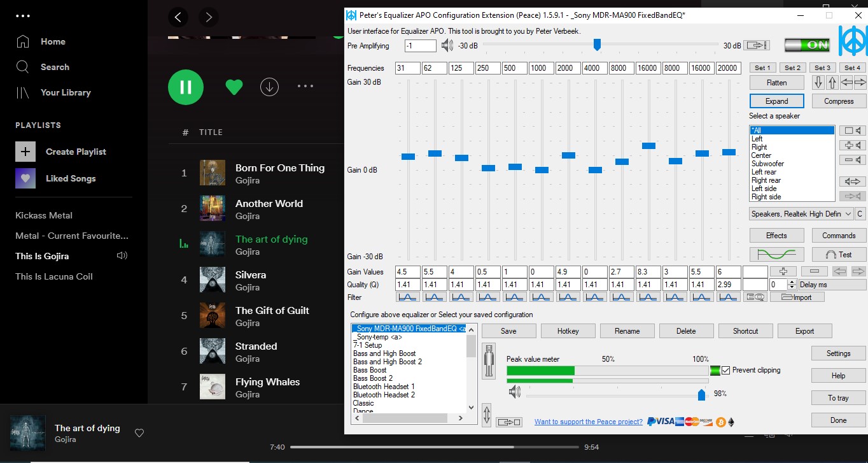
Task: Click the plus speaker icon beside speaker list
Action: coord(853,145)
